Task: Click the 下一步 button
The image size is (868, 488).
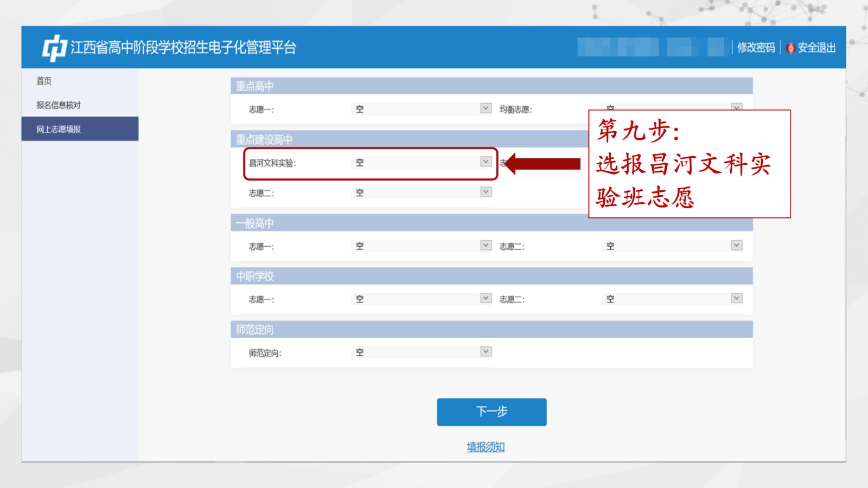Action: point(492,412)
